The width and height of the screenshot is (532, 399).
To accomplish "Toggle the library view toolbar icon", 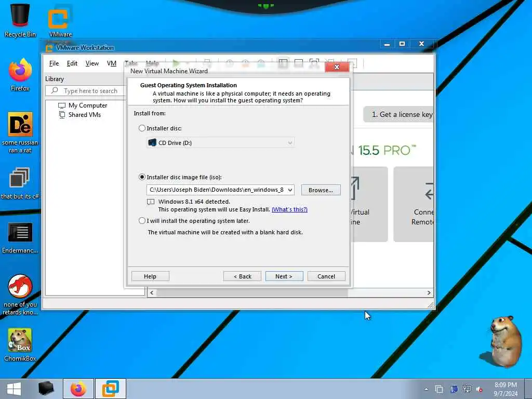I will [x=283, y=63].
